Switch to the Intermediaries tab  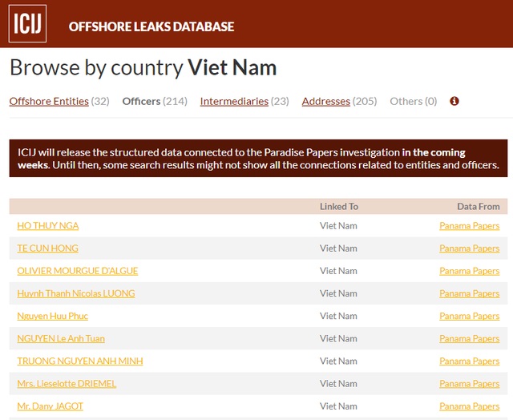(x=234, y=102)
